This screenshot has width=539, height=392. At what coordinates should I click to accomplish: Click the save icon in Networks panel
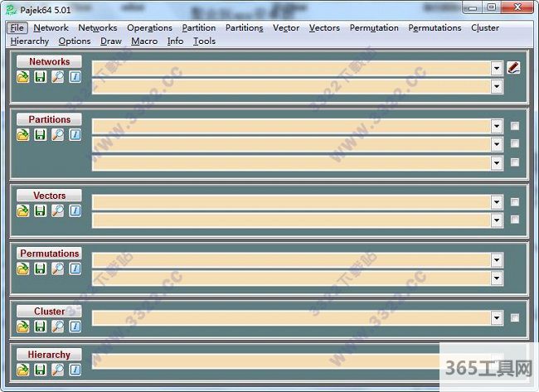coord(40,76)
